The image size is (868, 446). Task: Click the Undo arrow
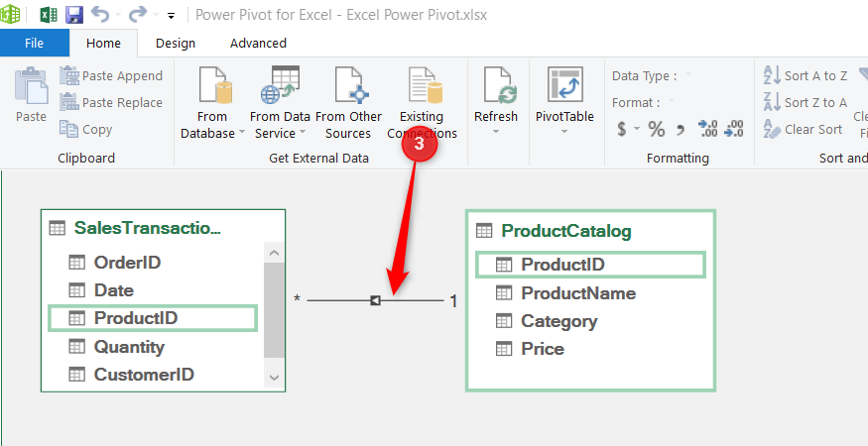point(100,15)
